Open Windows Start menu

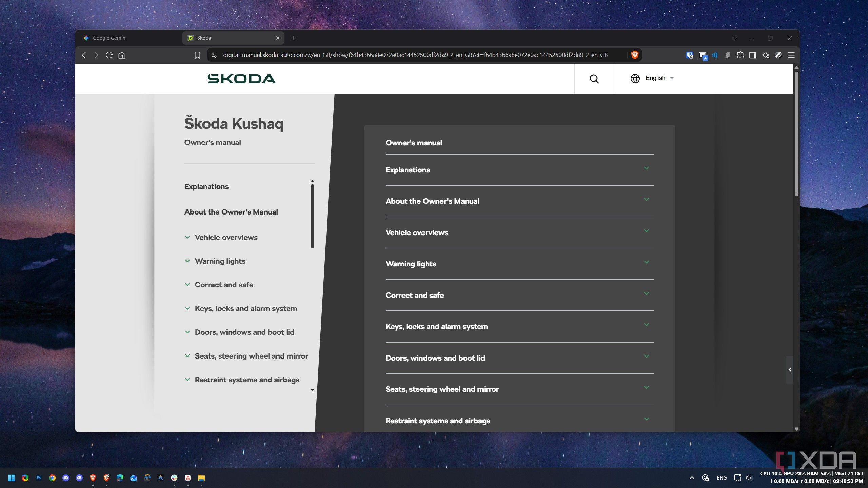(11, 478)
